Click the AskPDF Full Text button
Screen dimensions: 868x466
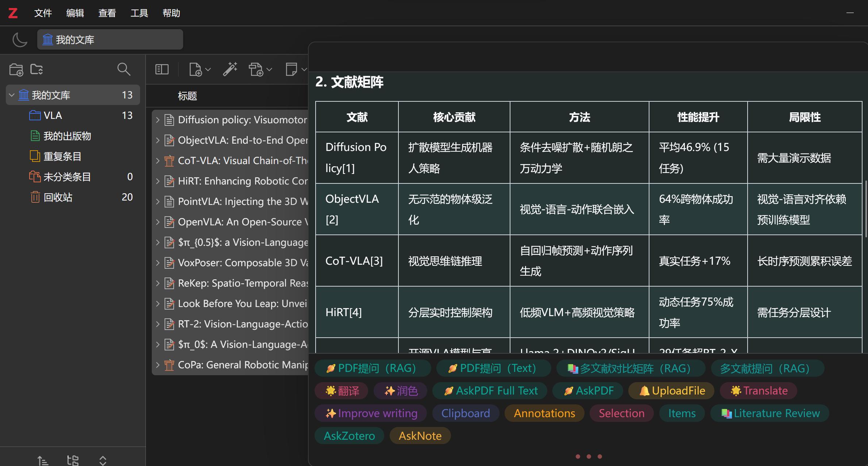[490, 391]
